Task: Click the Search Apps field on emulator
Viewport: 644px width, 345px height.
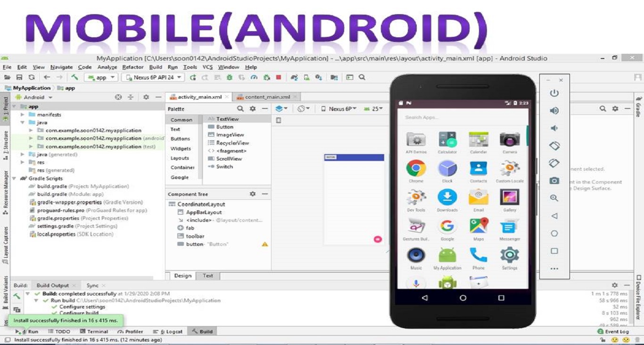Action: click(462, 117)
